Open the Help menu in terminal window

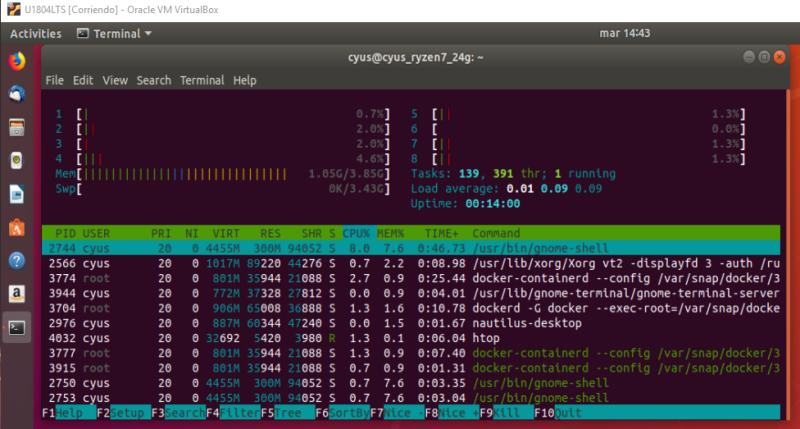click(x=244, y=81)
